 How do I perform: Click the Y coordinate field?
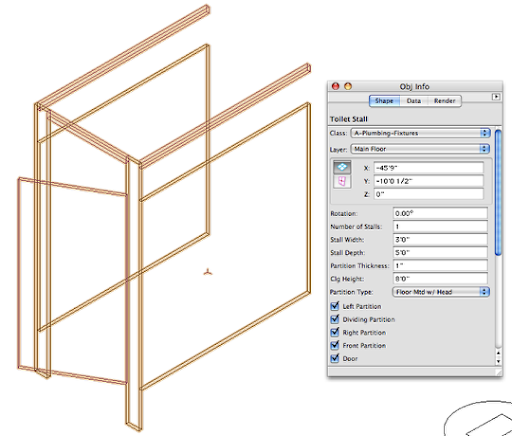coord(428,181)
